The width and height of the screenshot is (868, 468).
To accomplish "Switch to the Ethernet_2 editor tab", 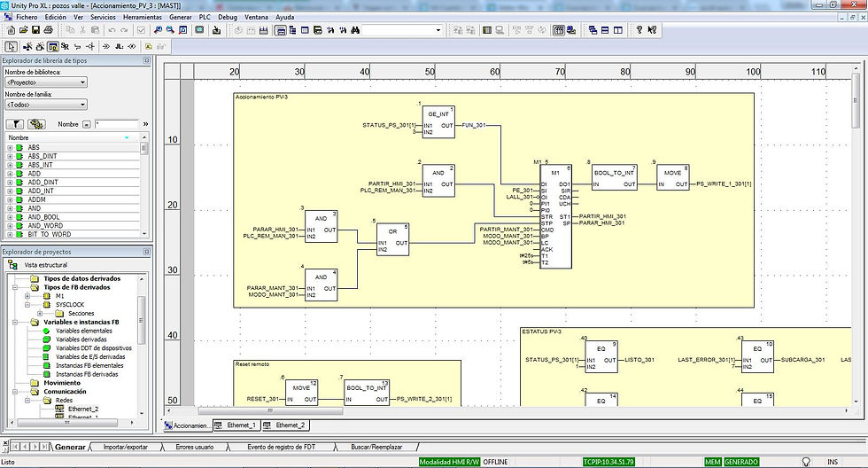I will pyautogui.click(x=285, y=425).
